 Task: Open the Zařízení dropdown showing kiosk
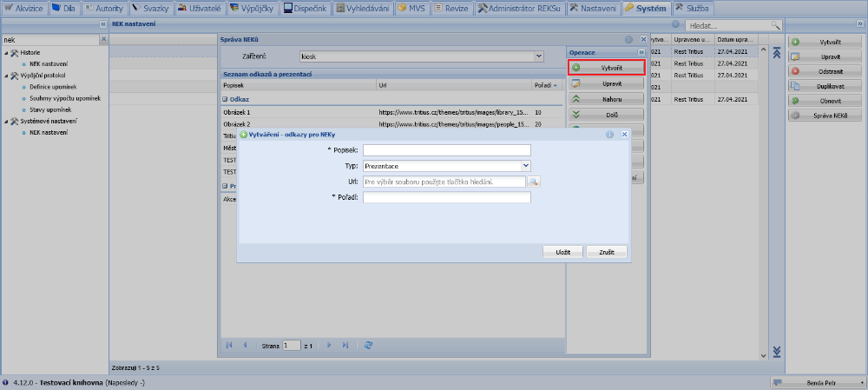point(538,56)
